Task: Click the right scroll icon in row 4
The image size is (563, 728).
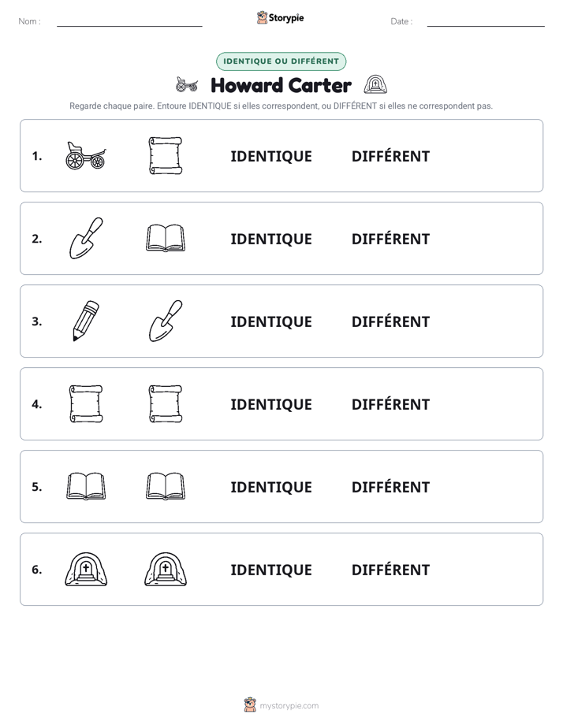Action: click(166, 404)
